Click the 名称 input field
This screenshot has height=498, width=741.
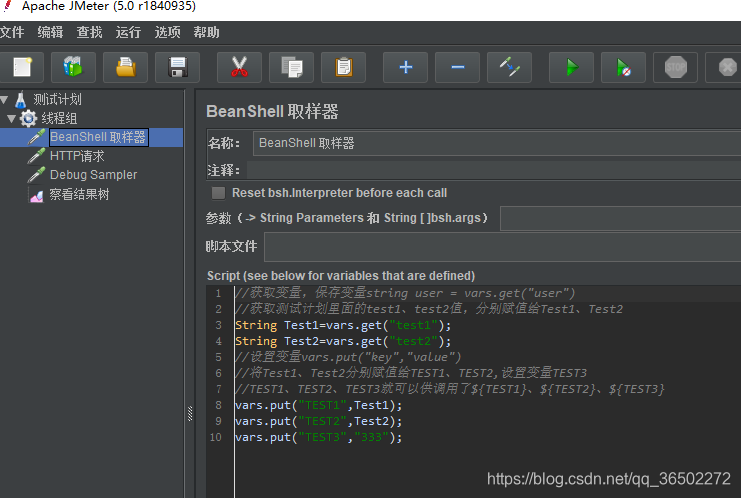pos(497,143)
